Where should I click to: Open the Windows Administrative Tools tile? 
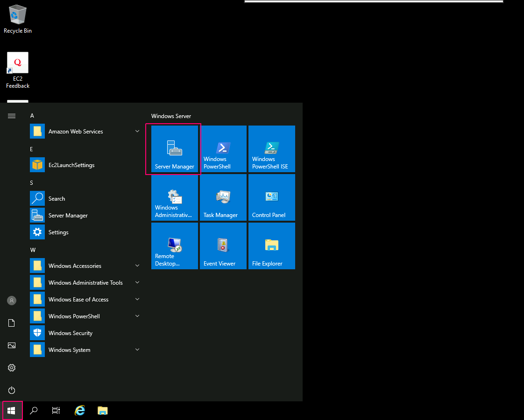175,197
